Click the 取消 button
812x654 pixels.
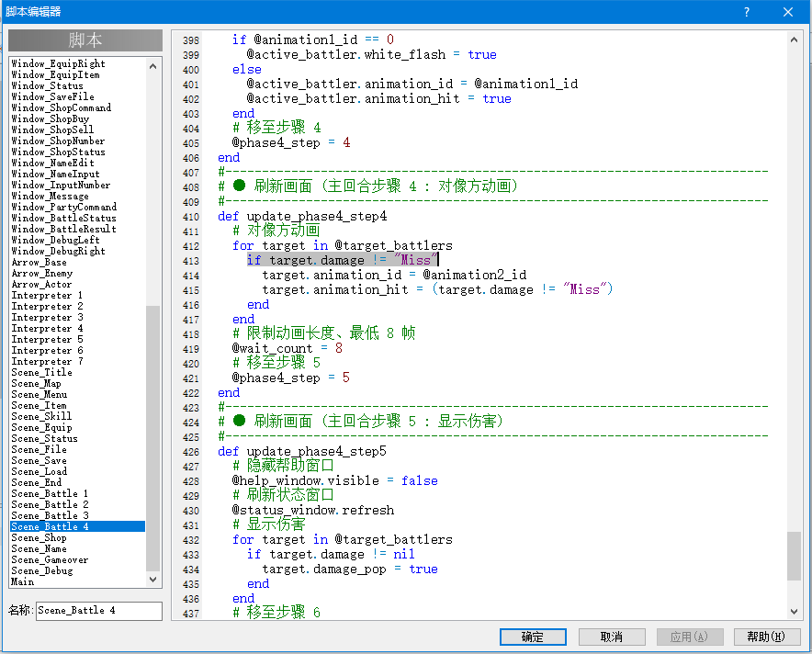coord(612,637)
